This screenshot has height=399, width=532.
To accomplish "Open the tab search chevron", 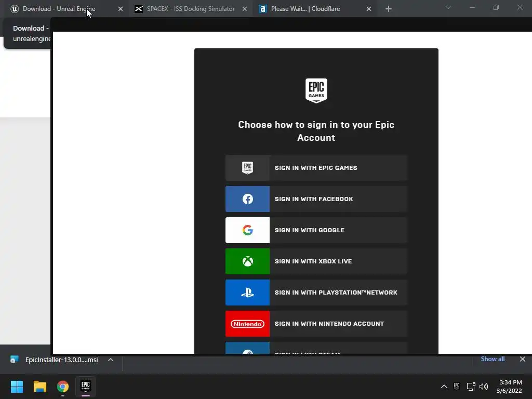I will click(448, 7).
